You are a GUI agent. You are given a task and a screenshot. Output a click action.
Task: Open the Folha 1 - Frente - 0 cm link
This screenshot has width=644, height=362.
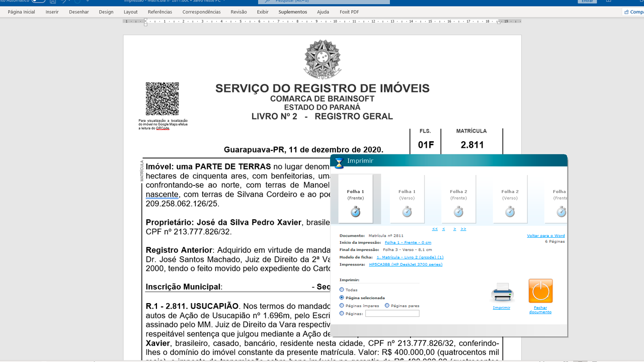408,242
